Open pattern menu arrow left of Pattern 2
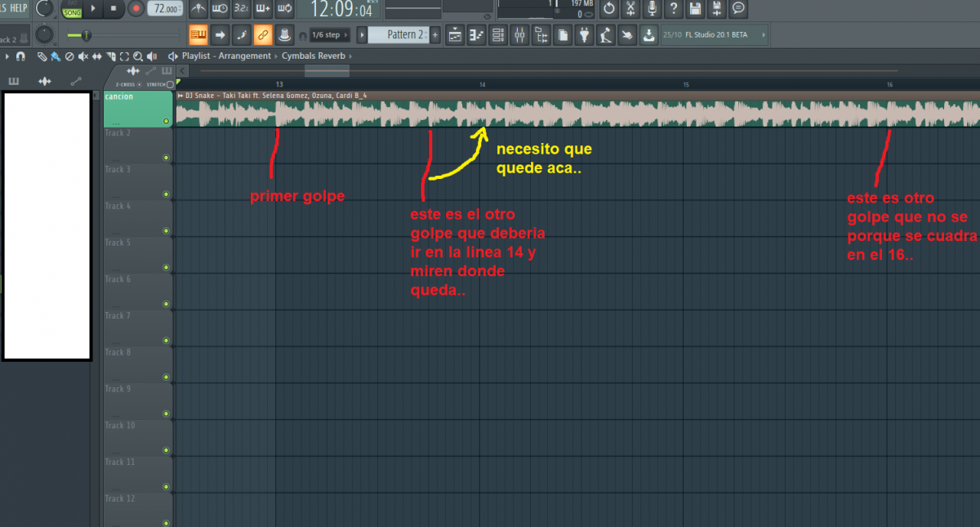This screenshot has width=980, height=527. tap(363, 35)
